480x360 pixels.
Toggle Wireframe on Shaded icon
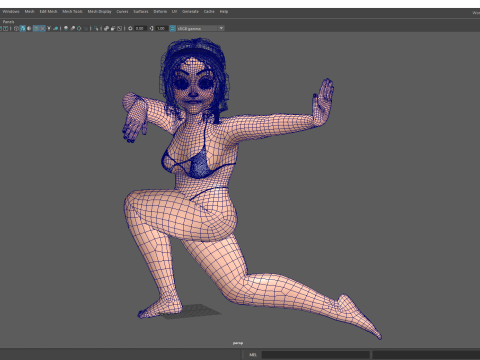[x=36, y=29]
